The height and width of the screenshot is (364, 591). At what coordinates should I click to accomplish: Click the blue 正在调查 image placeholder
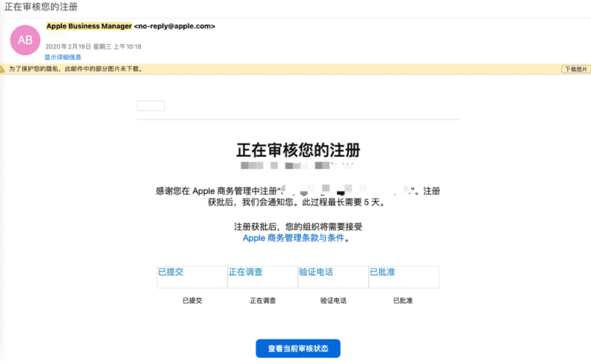click(263, 277)
